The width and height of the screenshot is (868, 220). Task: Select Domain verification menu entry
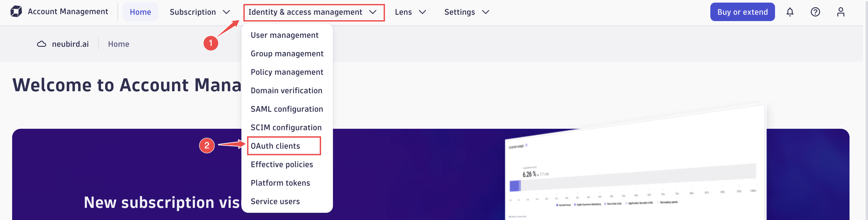[x=287, y=91]
